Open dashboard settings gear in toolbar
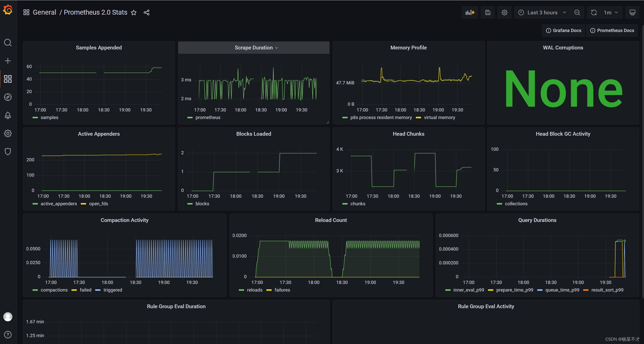The width and height of the screenshot is (644, 344). (504, 13)
